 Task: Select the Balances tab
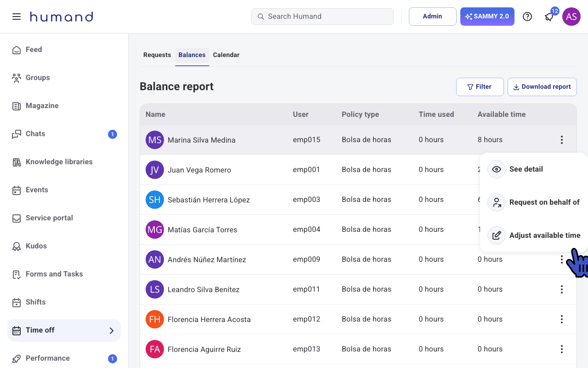(x=192, y=55)
